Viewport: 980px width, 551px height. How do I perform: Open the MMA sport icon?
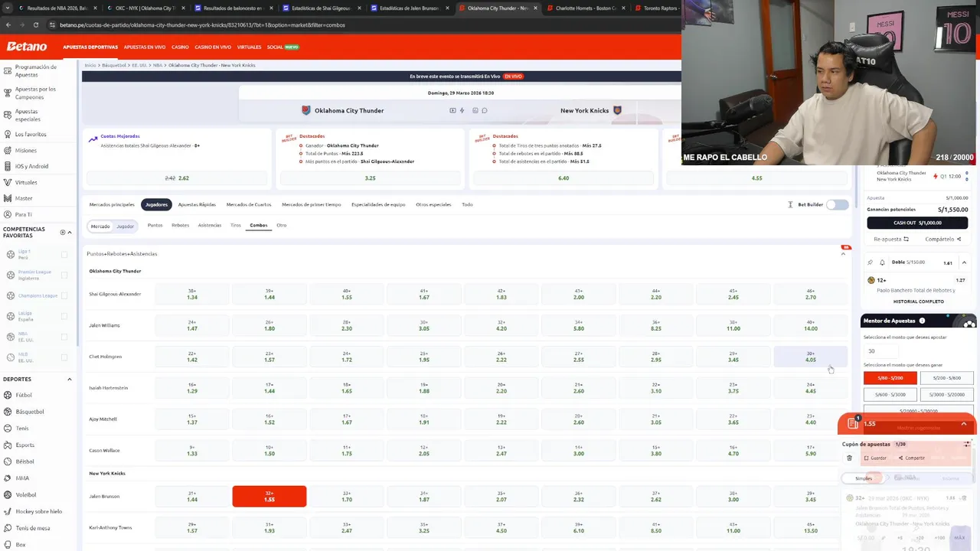[x=8, y=478]
